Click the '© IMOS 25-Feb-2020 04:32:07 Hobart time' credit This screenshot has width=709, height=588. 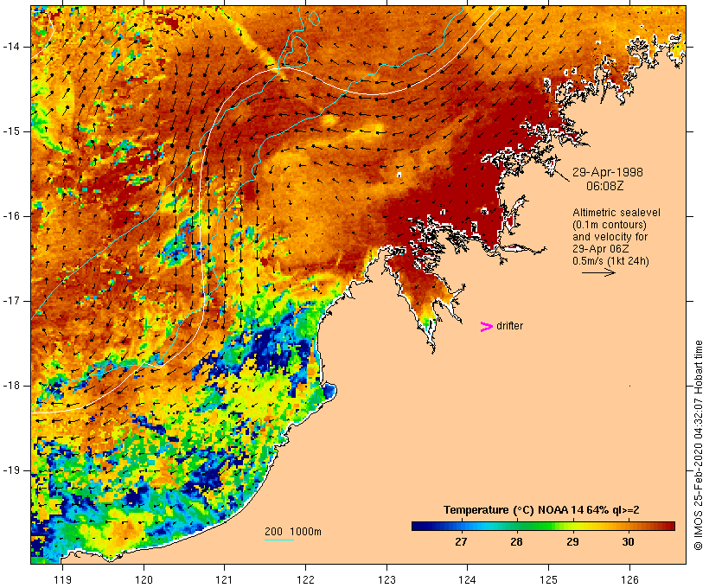pos(698,445)
